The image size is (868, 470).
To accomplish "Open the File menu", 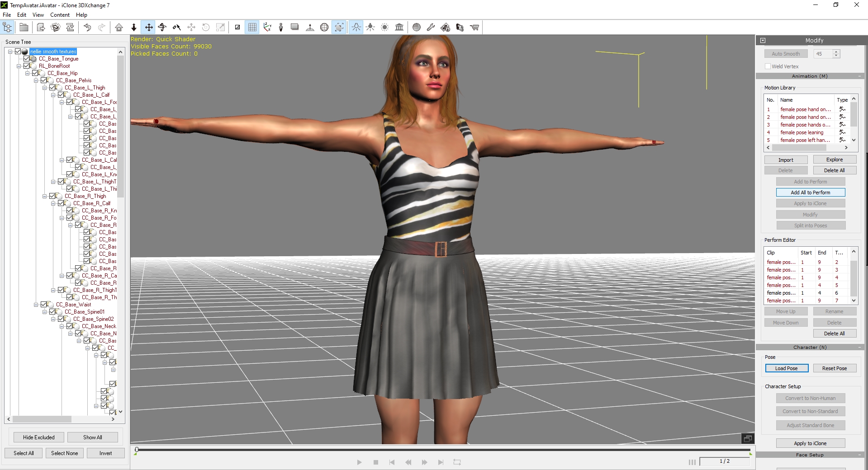I will pos(7,15).
